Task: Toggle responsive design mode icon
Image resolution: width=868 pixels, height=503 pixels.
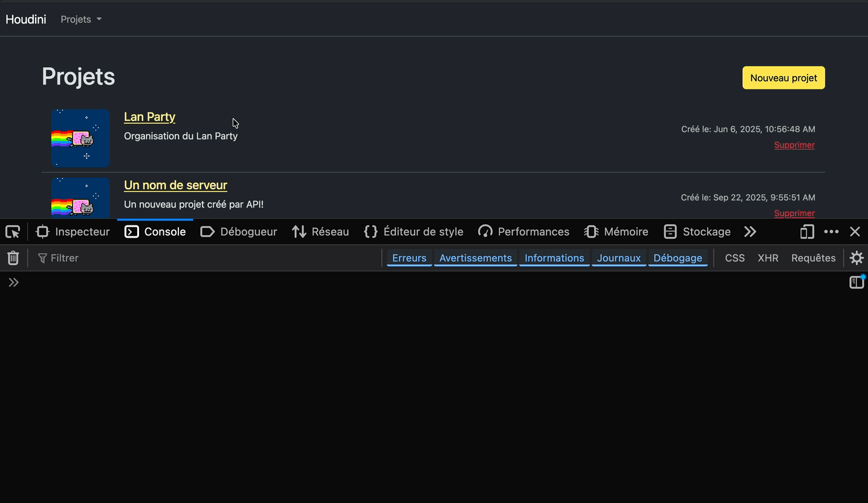Action: 807,232
